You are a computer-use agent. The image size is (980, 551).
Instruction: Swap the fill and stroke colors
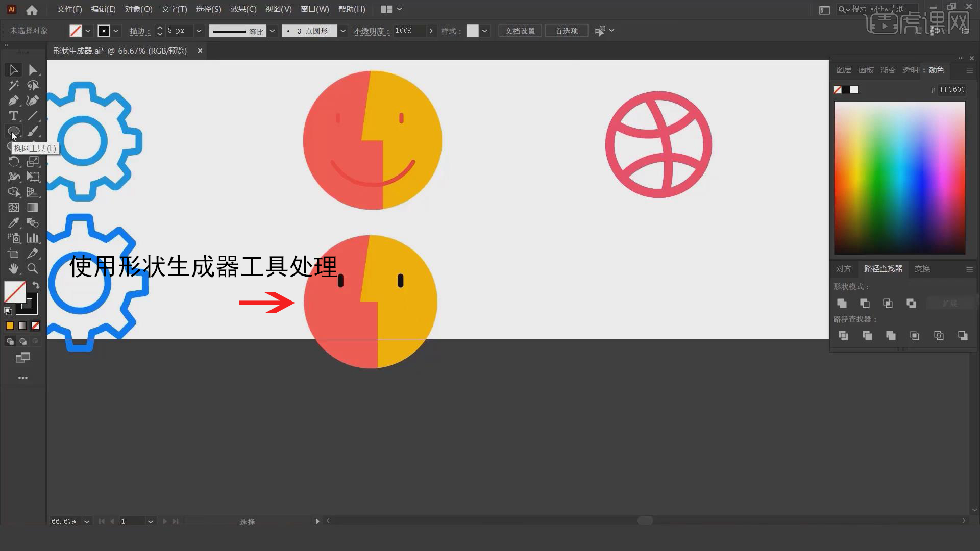coord(36,285)
